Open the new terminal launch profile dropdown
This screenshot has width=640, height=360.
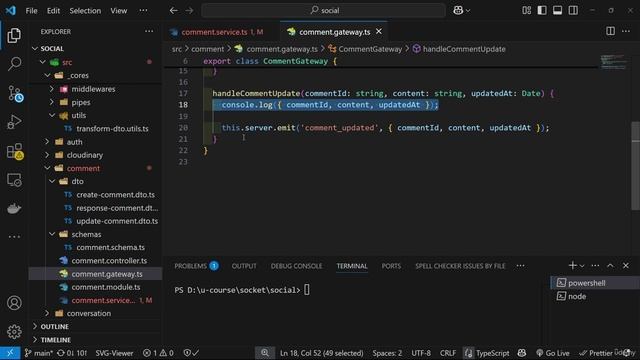tap(582, 266)
